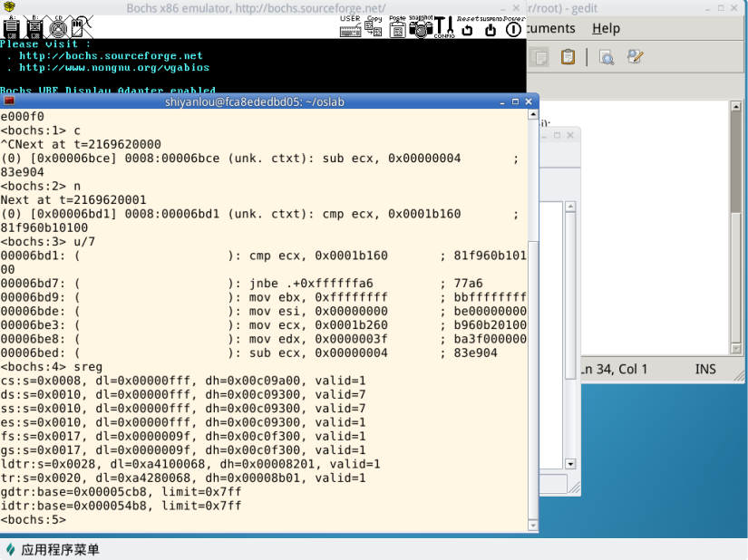Click the Bochs floppy A: drive icon
748x560 pixels.
pyautogui.click(x=12, y=25)
